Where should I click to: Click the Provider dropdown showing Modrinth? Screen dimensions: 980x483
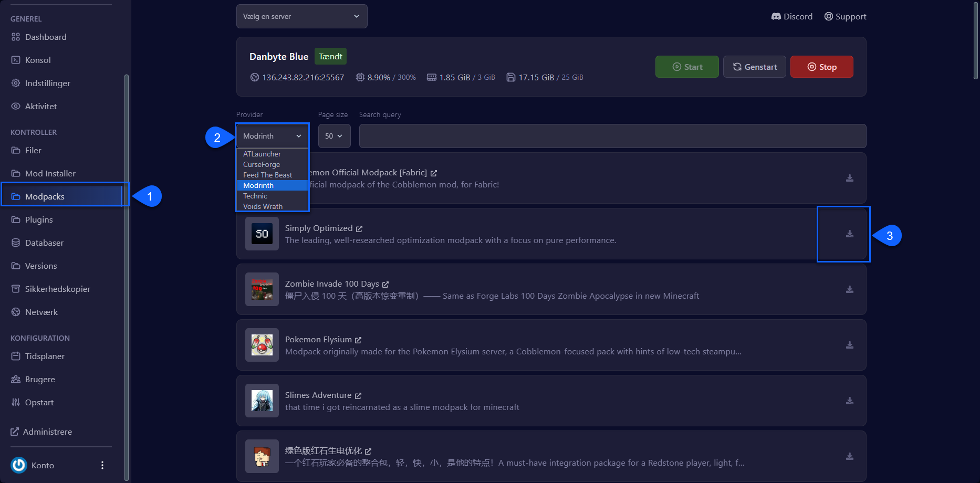click(x=273, y=136)
